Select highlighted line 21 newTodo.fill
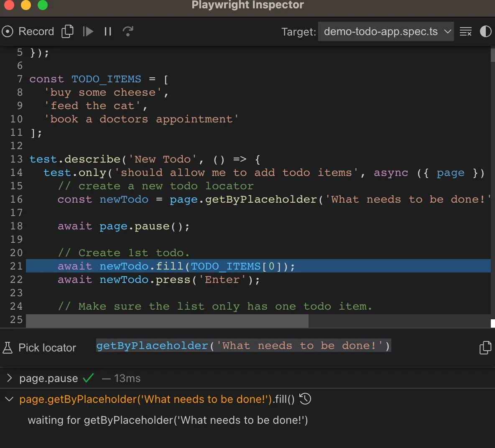The image size is (495, 448). pos(258,266)
